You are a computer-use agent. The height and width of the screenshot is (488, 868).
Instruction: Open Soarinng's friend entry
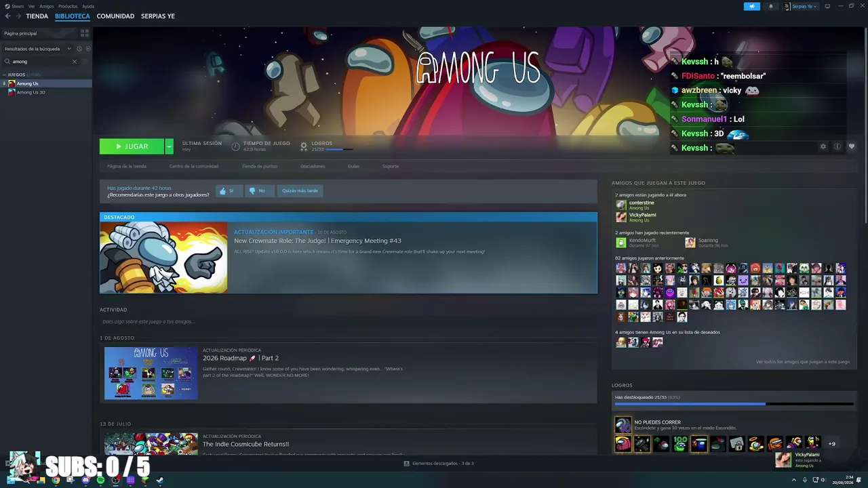click(x=707, y=242)
